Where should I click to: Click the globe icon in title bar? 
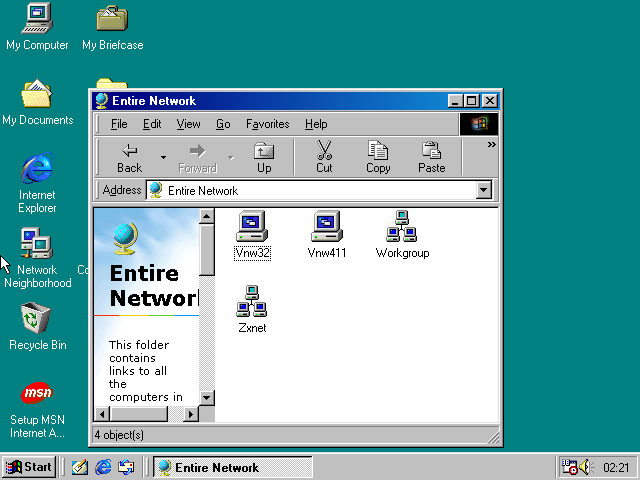tap(101, 101)
